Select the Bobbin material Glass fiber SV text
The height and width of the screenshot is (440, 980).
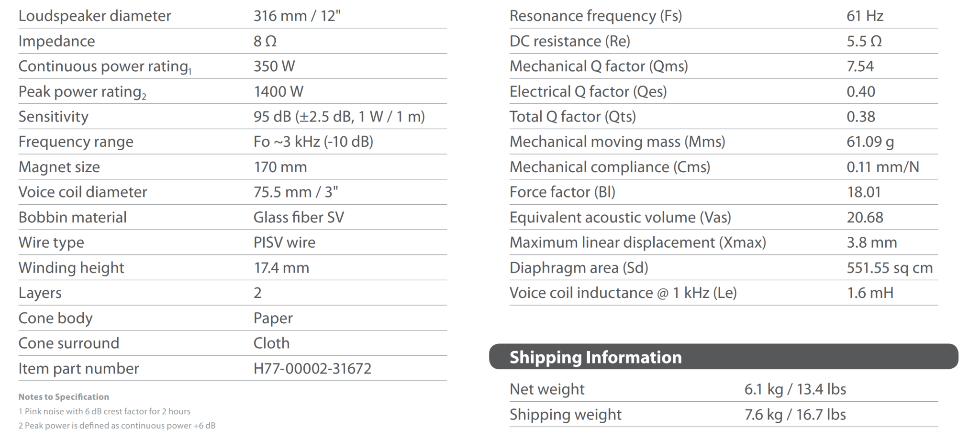pos(299,218)
